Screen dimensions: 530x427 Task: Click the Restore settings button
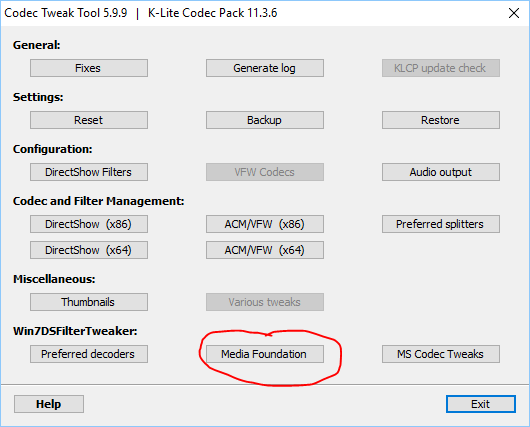(x=441, y=120)
